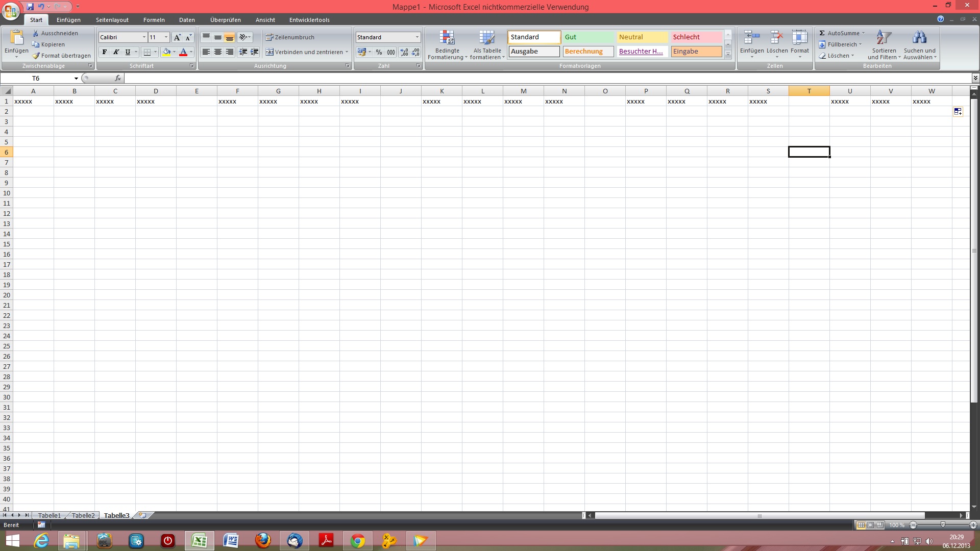Apply the Gut cell style
The width and height of the screenshot is (980, 551).
589,37
